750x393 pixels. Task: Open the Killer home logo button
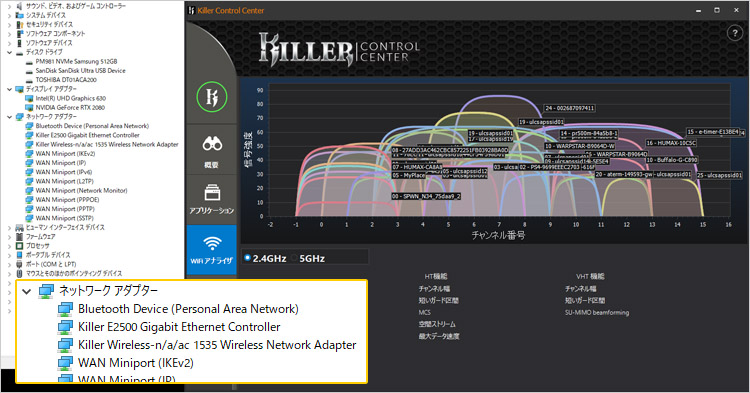tap(211, 97)
